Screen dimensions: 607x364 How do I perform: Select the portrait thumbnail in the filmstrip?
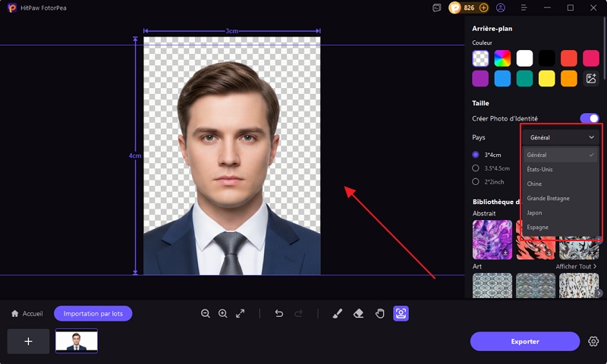pyautogui.click(x=77, y=340)
